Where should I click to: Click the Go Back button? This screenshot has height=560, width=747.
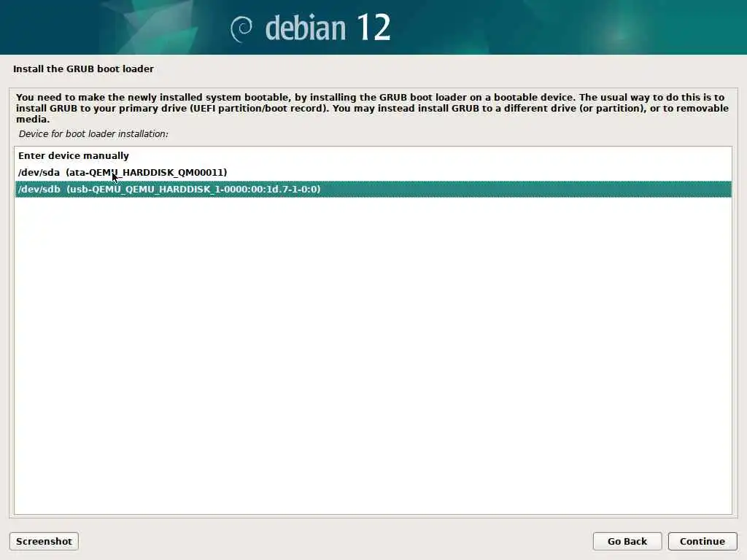pyautogui.click(x=627, y=542)
